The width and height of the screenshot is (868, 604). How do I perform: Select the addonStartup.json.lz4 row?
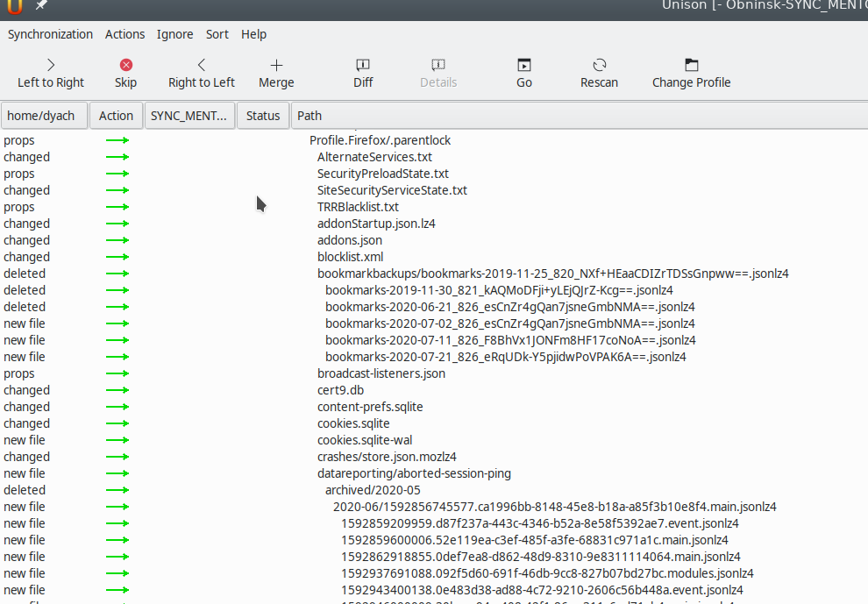[434, 224]
